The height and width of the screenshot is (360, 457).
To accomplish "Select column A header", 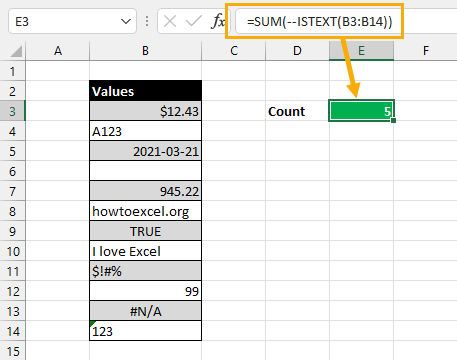I will [58, 51].
